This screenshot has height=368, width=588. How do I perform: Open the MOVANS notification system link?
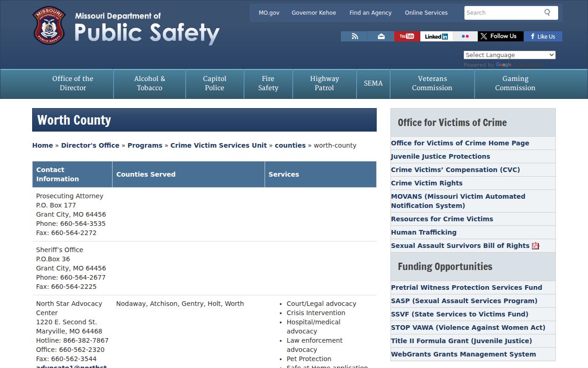[458, 201]
